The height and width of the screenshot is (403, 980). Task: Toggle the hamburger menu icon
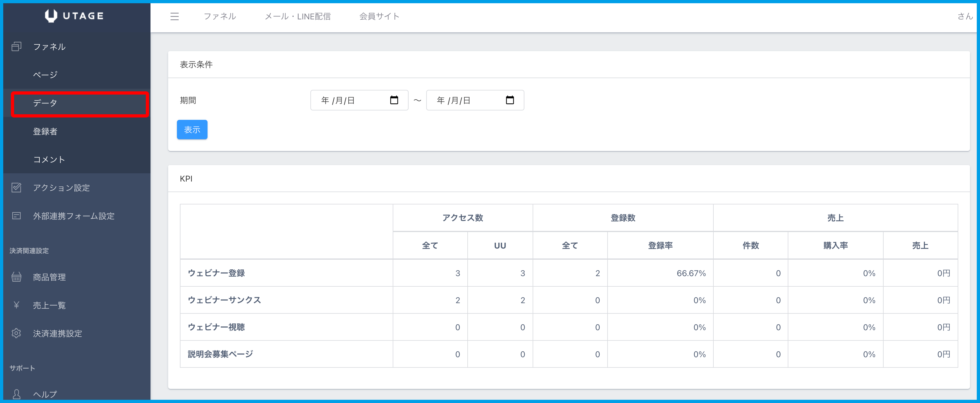[x=174, y=16]
